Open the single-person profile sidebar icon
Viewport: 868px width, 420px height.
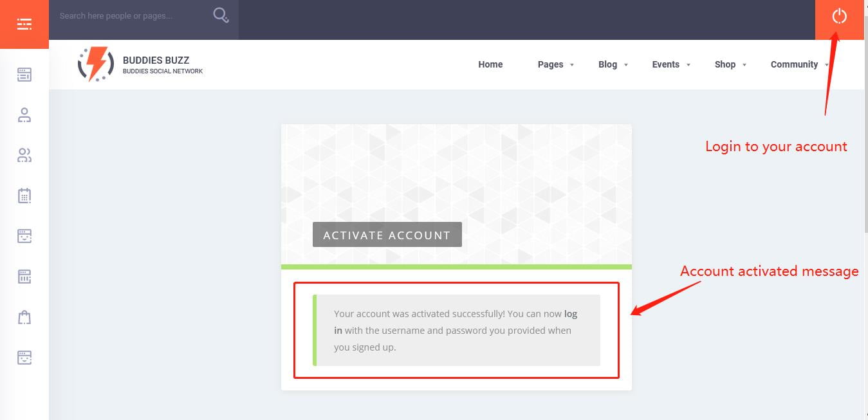point(24,115)
